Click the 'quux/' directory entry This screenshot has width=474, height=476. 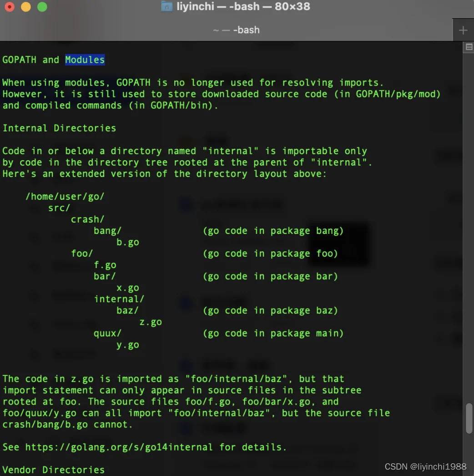107,333
